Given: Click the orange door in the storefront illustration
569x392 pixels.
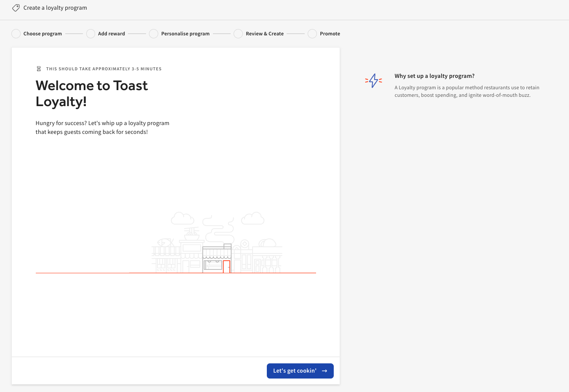Looking at the screenshot, I should tap(227, 265).
